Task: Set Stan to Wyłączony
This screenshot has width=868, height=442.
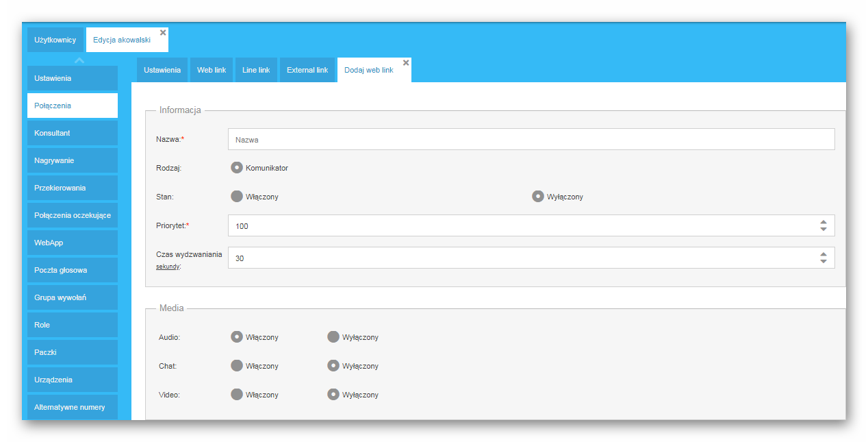Action: [538, 197]
